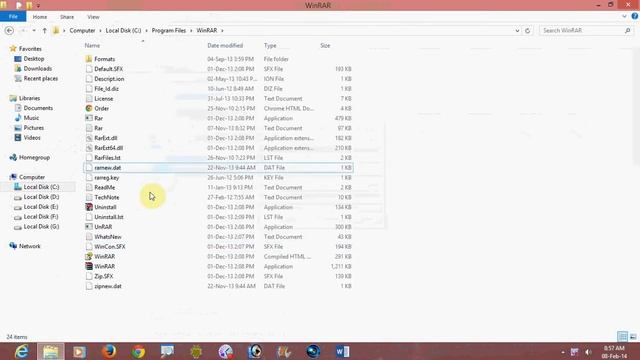The height and width of the screenshot is (360, 640).
Task: Sort files by Size column
Action: tap(325, 46)
